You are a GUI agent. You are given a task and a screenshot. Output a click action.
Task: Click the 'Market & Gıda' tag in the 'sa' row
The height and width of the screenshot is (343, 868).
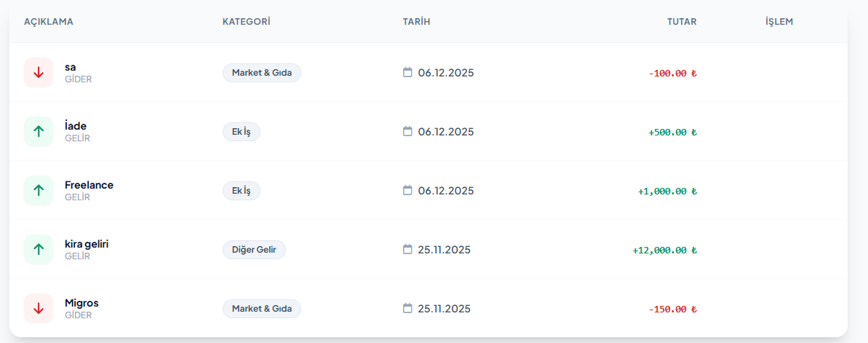[x=261, y=73]
